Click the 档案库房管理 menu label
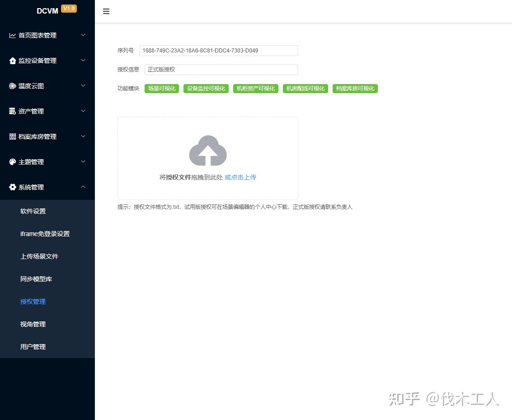Image resolution: width=512 pixels, height=420 pixels. (x=38, y=137)
